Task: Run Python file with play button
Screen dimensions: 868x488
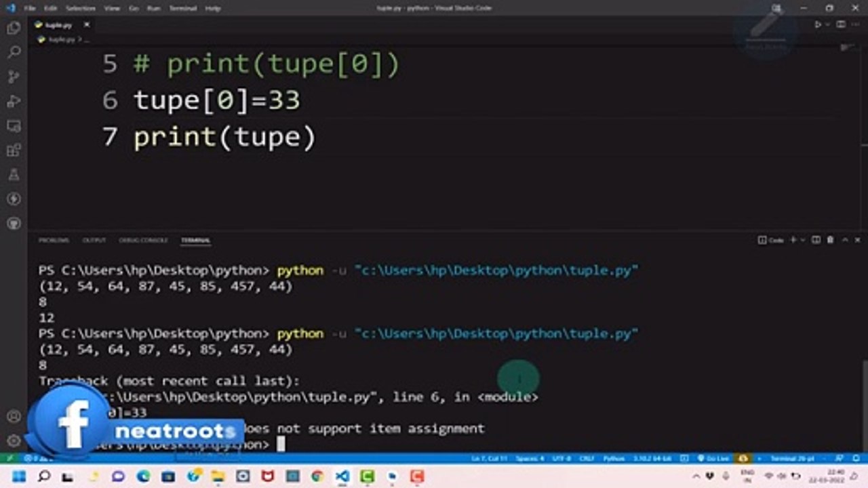Action: tap(818, 24)
